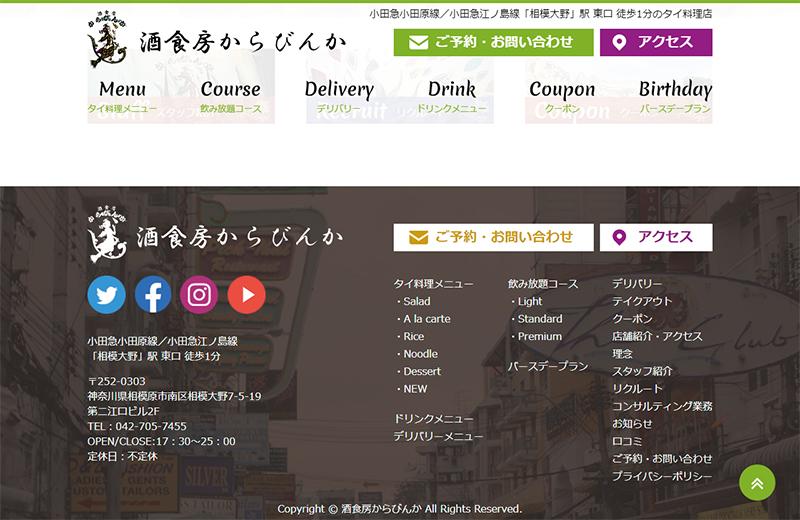Click the header mermaid logo
Viewport: 800px width, 520px height.
(216, 40)
